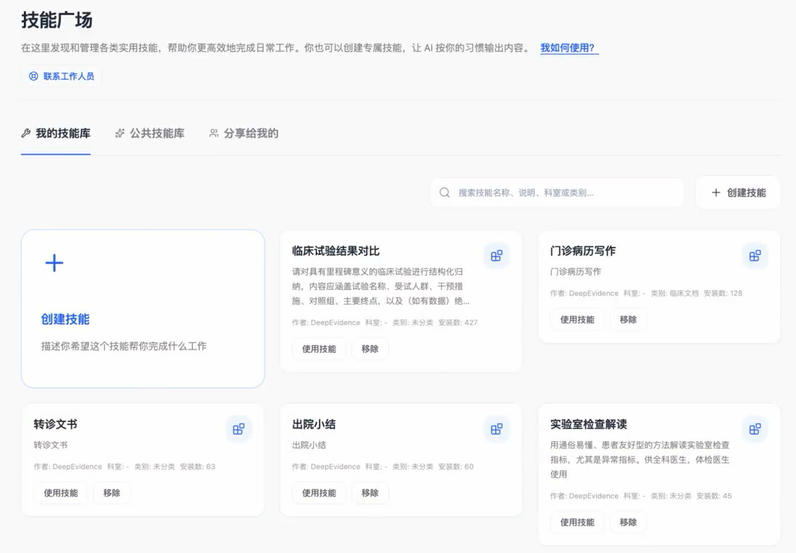Click 使用技能 on 转诊文书 card
The width and height of the screenshot is (796, 553).
(x=61, y=493)
